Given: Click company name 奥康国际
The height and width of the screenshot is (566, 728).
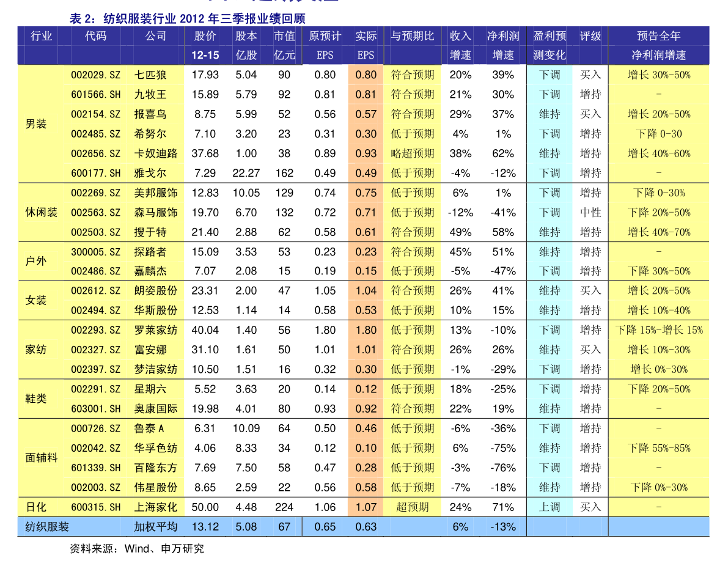Looking at the screenshot, I should click(155, 408).
